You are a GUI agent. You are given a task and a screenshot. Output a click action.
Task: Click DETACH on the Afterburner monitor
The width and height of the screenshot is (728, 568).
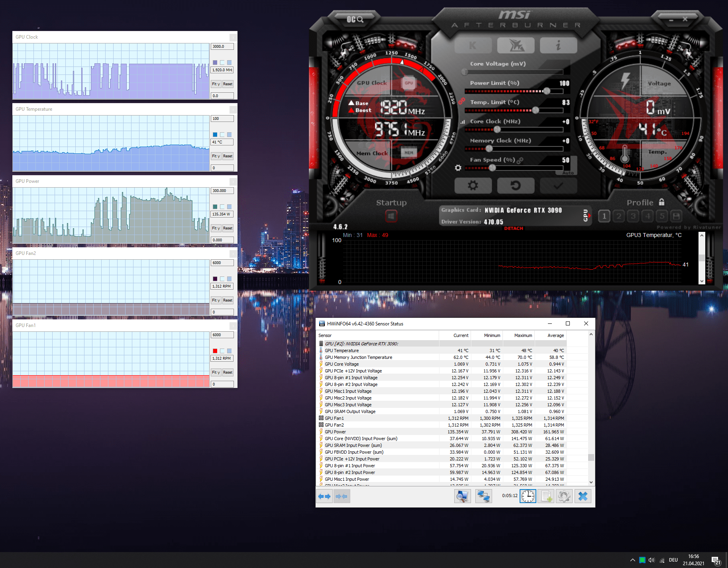click(x=514, y=228)
